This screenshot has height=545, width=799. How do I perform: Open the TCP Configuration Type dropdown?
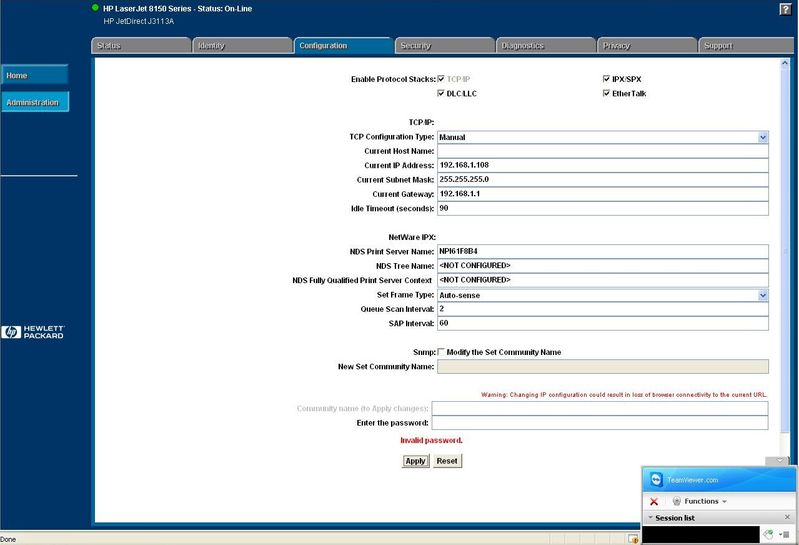pyautogui.click(x=762, y=137)
